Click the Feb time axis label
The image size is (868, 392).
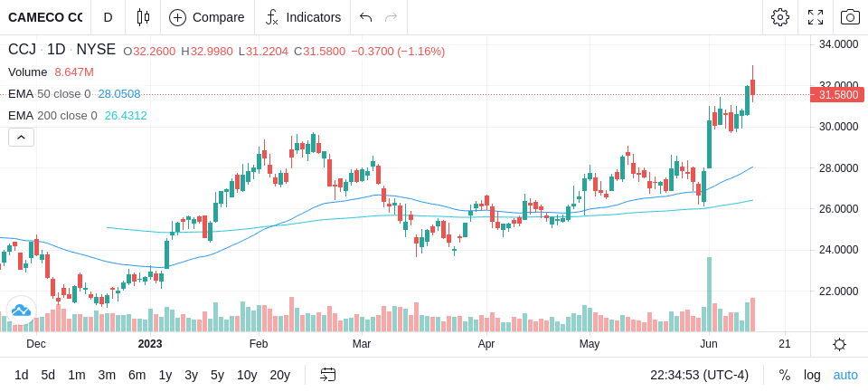pos(259,344)
